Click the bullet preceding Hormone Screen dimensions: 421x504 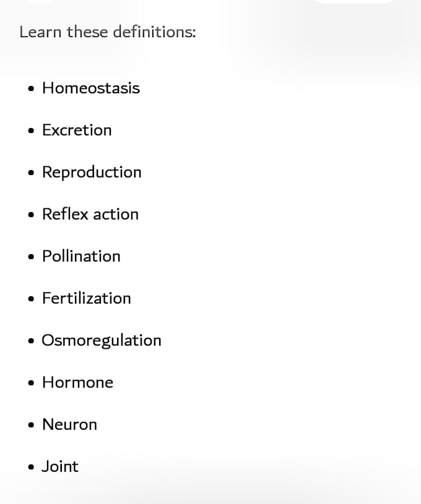[x=31, y=383]
